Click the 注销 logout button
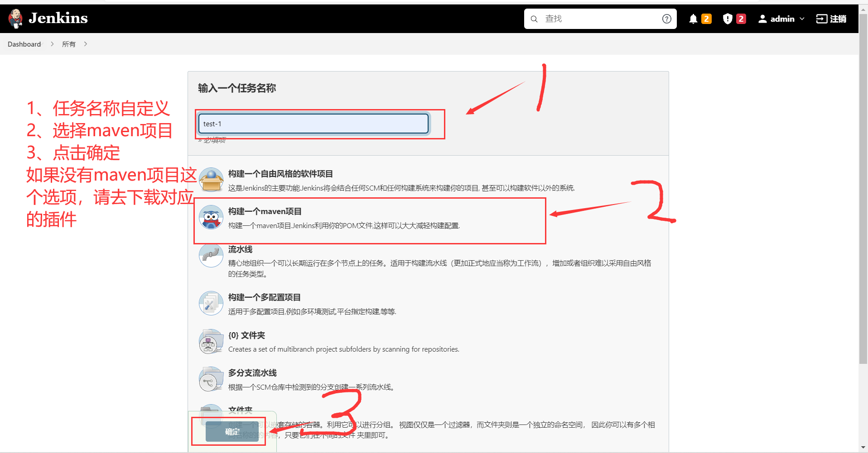 pyautogui.click(x=831, y=19)
